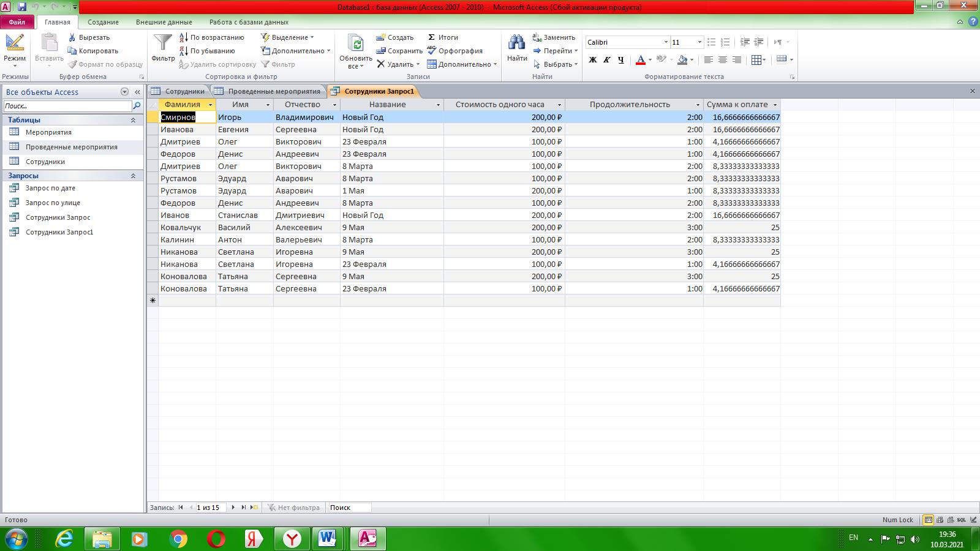The image size is (980, 551).
Task: Go to next record button
Action: coord(233,508)
